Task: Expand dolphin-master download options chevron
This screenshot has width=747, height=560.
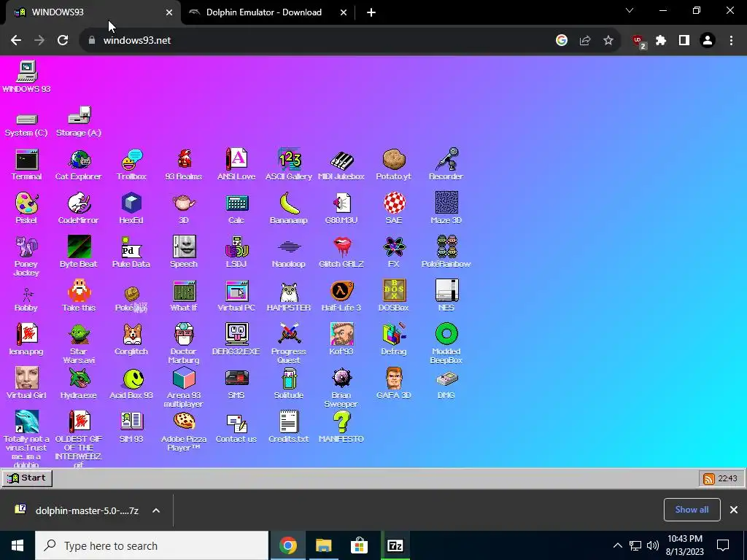Action: point(156,510)
